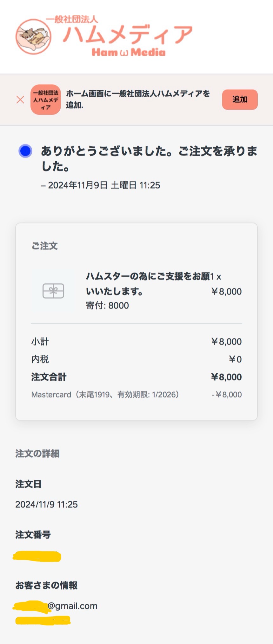Click the 小計 subtotal row amount

pyautogui.click(x=226, y=342)
